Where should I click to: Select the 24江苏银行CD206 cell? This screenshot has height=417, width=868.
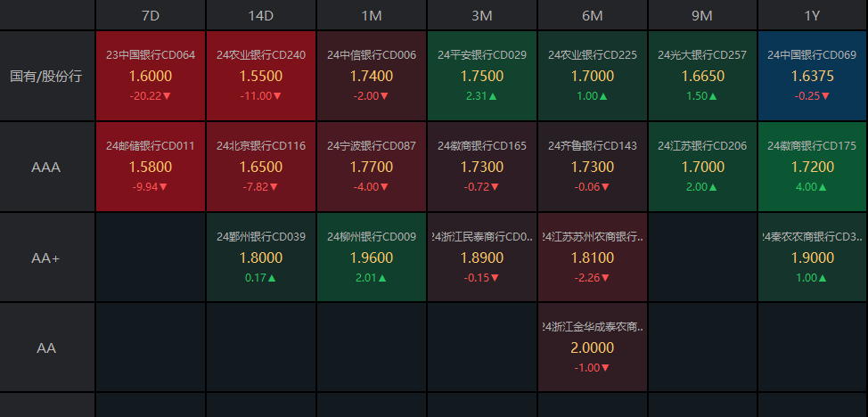click(702, 167)
